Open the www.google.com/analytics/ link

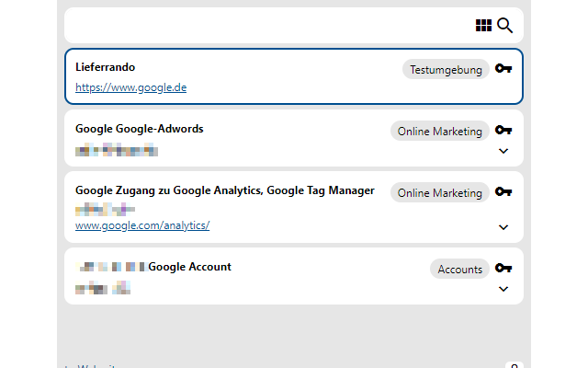142,224
